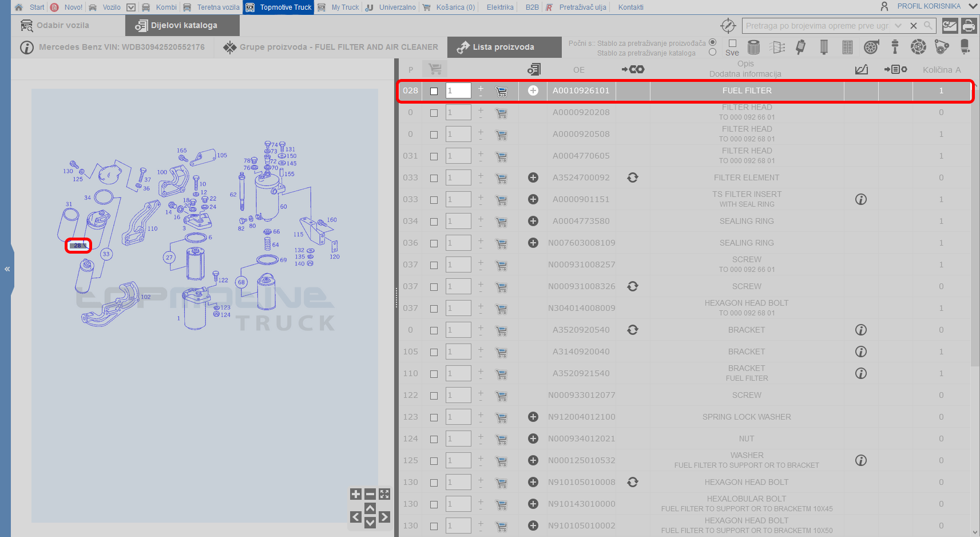Expand details for N912004012100 row
This screenshot has height=537, width=980.
(533, 417)
